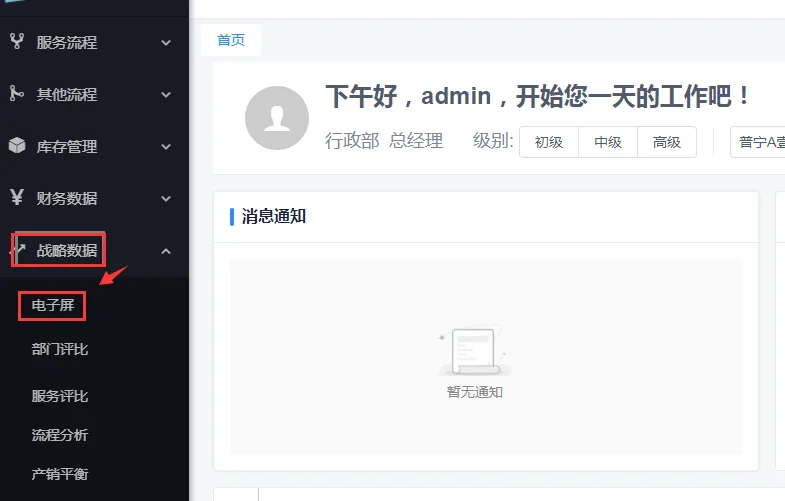This screenshot has width=785, height=501.
Task: Open the 电子屏 submenu item
Action: click(53, 305)
